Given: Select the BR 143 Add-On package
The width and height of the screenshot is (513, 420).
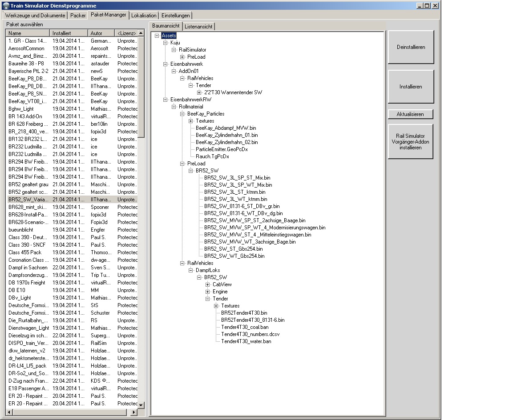Looking at the screenshot, I should click(73, 116).
